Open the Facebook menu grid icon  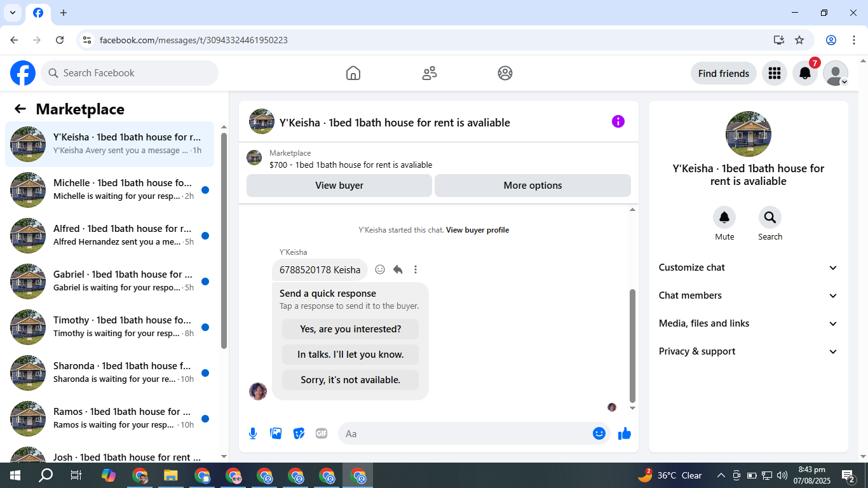(x=774, y=73)
